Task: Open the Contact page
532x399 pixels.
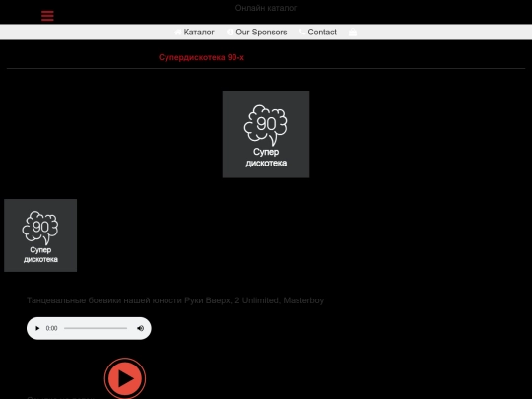Action: 318,32
